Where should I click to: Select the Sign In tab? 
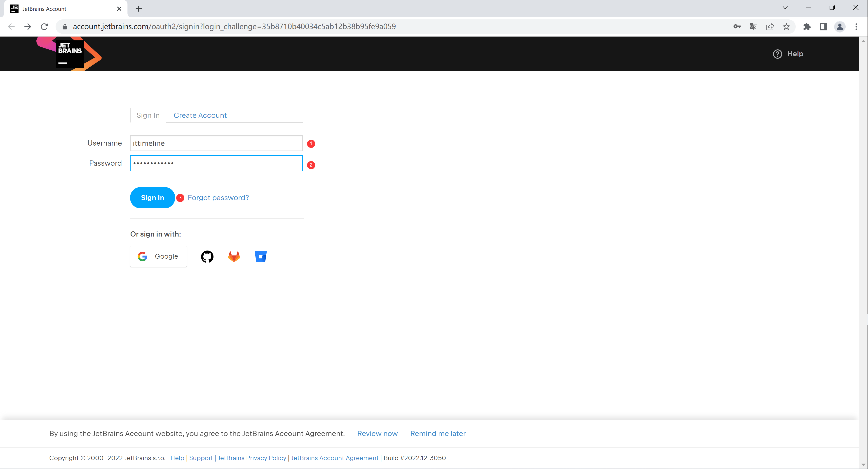tap(148, 115)
